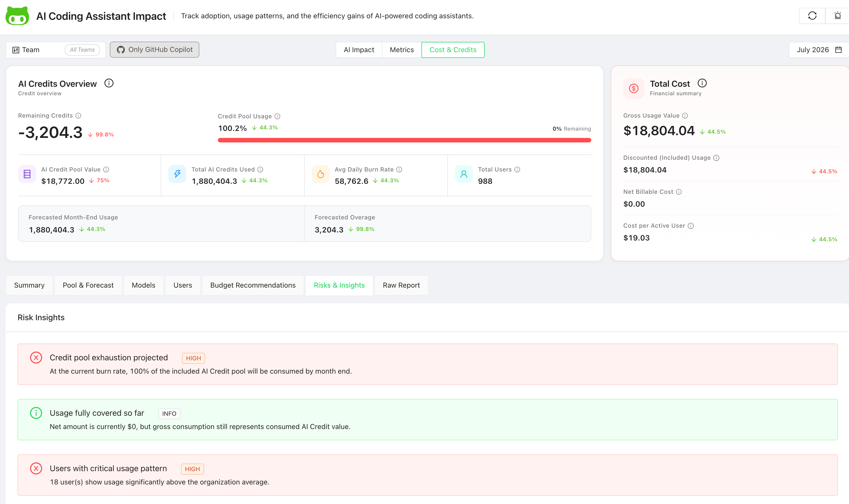Click the -3,204.3 remaining credits value
This screenshot has height=504, width=849.
pos(50,132)
